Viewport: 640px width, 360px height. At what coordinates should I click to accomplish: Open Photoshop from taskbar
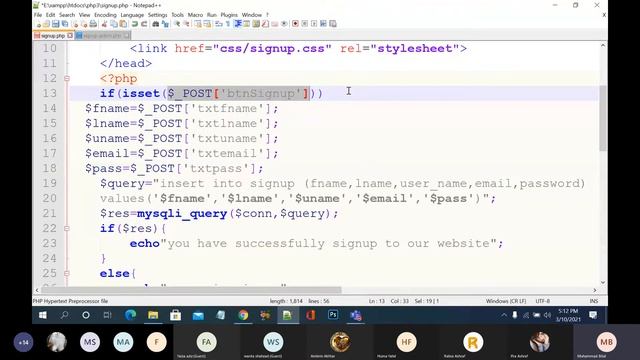(x=333, y=315)
